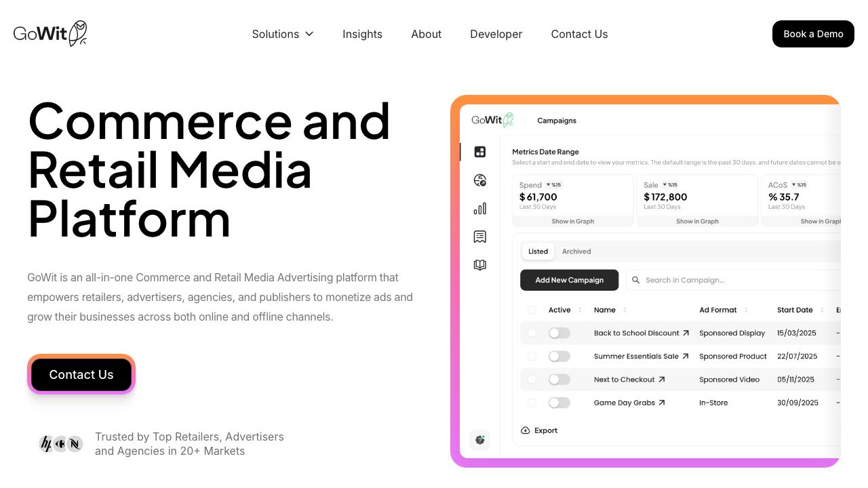Click the 22/07/2025 start date cell
The image size is (868, 488).
(x=797, y=357)
